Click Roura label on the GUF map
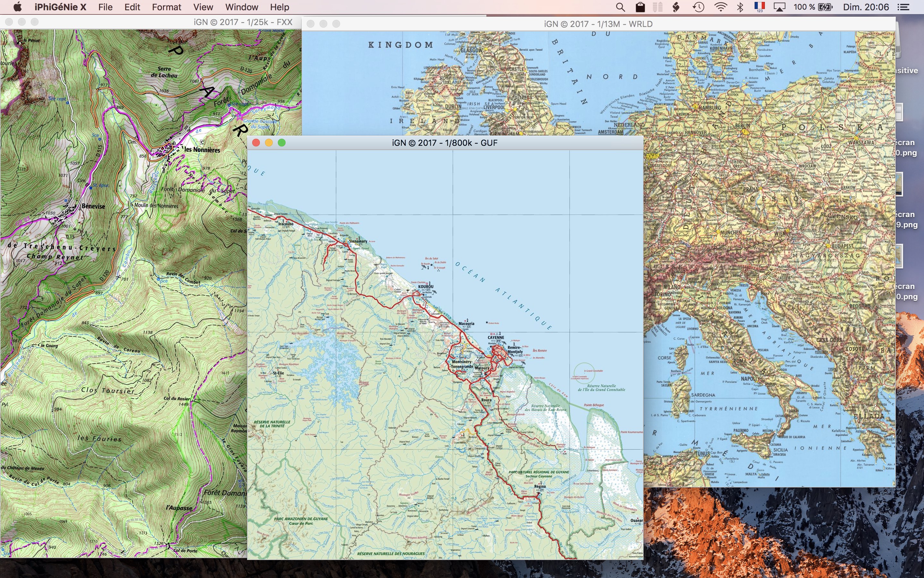The width and height of the screenshot is (924, 578). [x=486, y=400]
